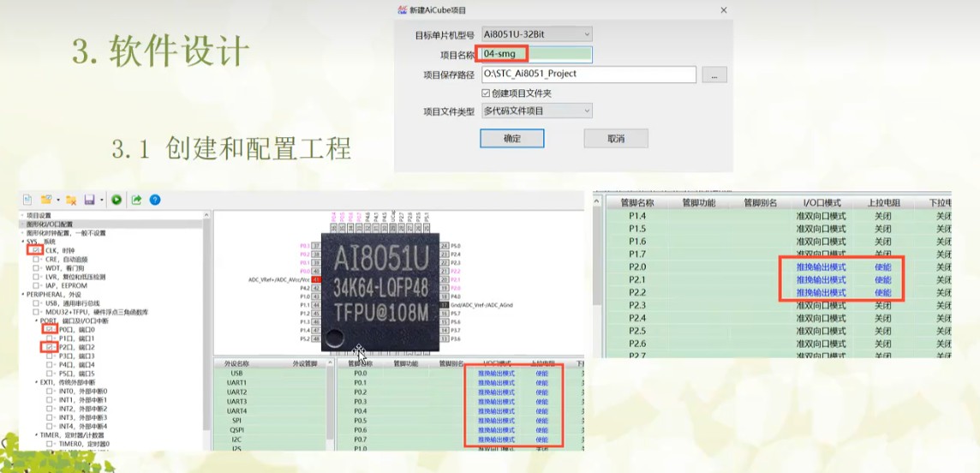Click the new project file toolbar icon
The width and height of the screenshot is (980, 473).
pos(27,200)
